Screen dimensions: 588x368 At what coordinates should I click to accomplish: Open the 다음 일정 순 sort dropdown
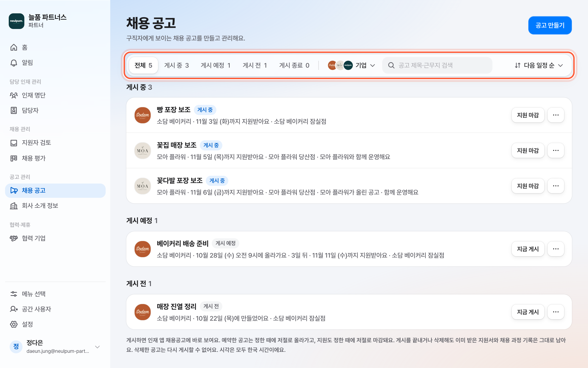click(539, 65)
